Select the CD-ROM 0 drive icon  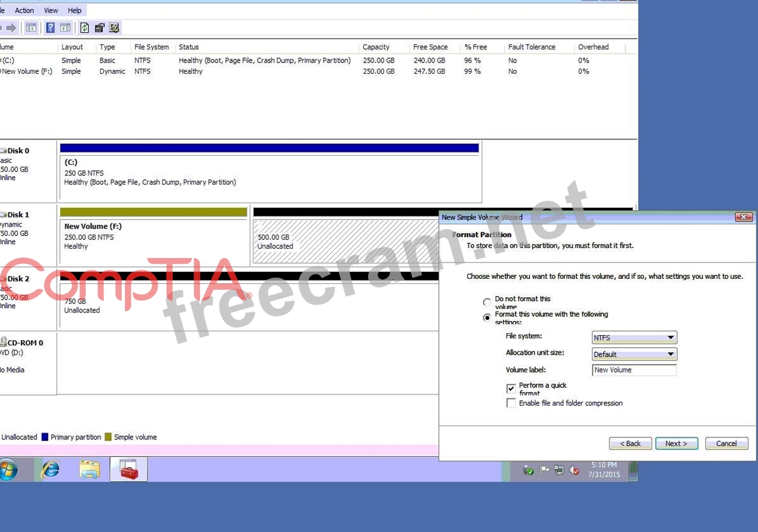click(x=3, y=342)
